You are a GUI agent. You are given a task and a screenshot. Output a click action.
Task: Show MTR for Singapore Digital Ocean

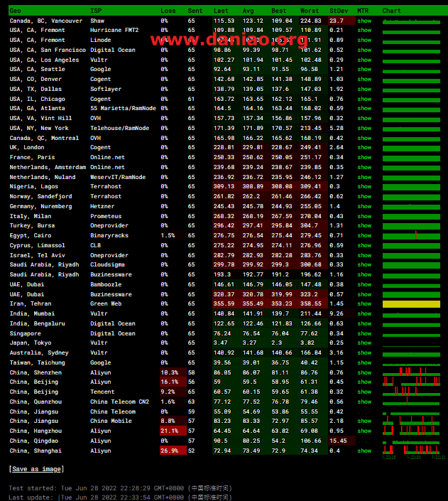pos(364,333)
